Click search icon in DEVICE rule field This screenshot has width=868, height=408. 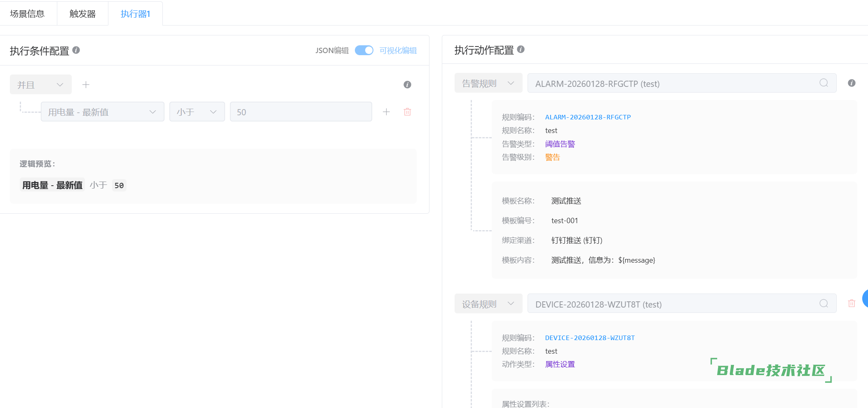click(x=823, y=304)
